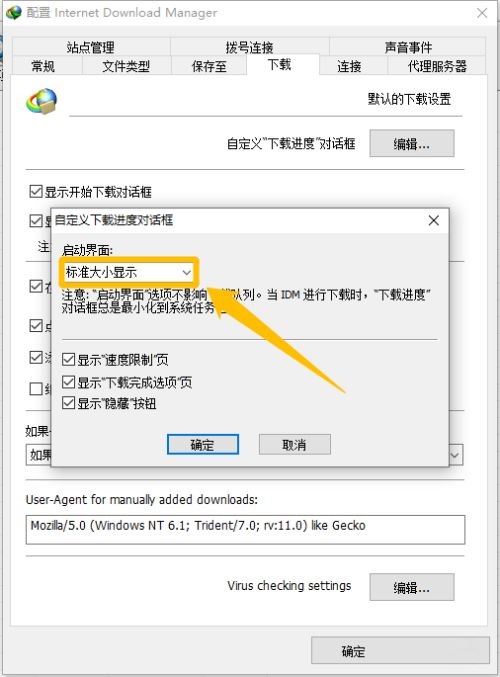
Task: Click 编辑 next to Virus checking settings
Action: click(412, 587)
